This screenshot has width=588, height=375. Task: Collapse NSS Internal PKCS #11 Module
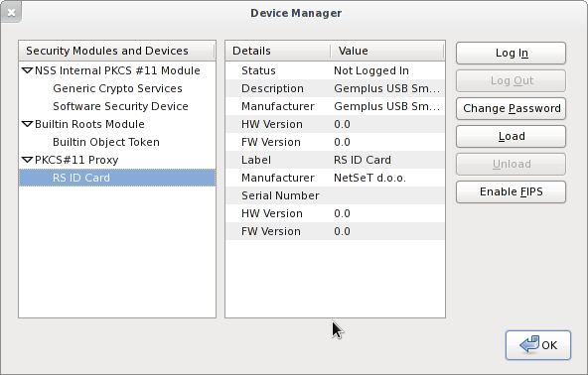point(27,70)
